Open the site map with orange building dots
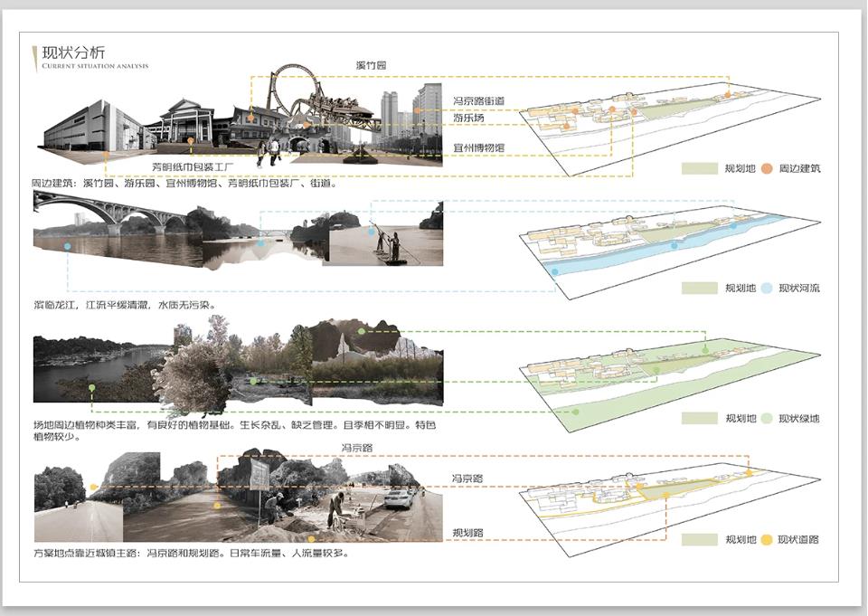The height and width of the screenshot is (616, 868). pyautogui.click(x=670, y=128)
